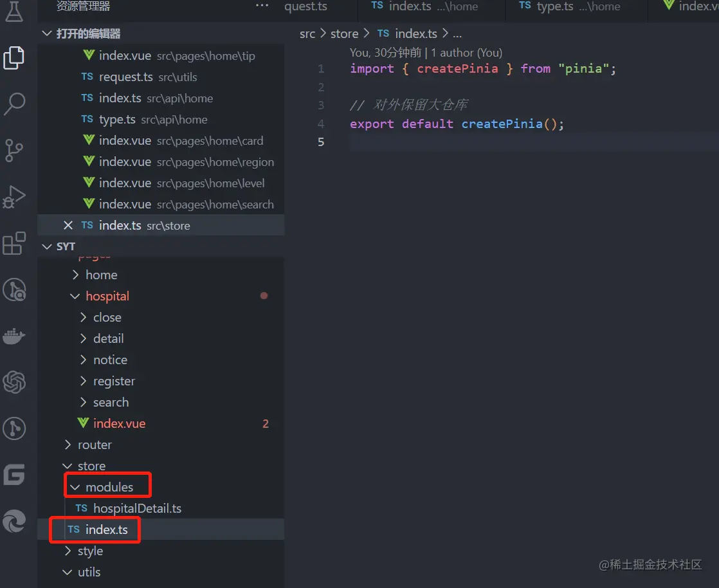This screenshot has width=719, height=588.
Task: Open the Testing flask icon in activity bar
Action: [14, 12]
